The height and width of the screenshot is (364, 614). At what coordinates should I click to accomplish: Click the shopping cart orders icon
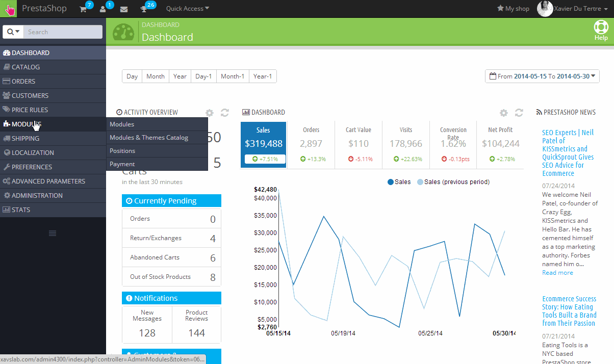pos(83,9)
